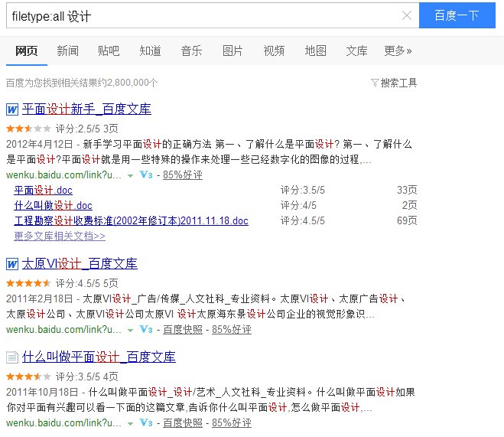Screen dimensions: 504x437
Task: Click the 33页 page count
Action: 407,190
